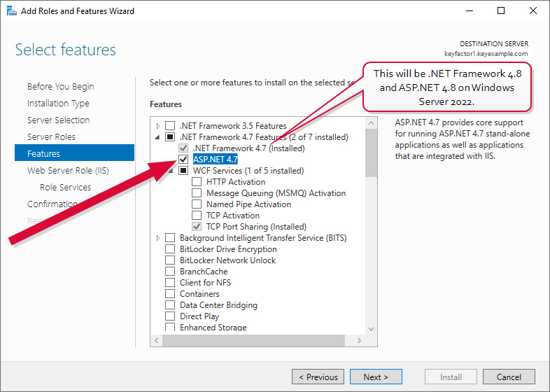This screenshot has height=392, width=550.
Task: Check the .NET Framework 3.5 Features checkbox
Action: coord(170,126)
